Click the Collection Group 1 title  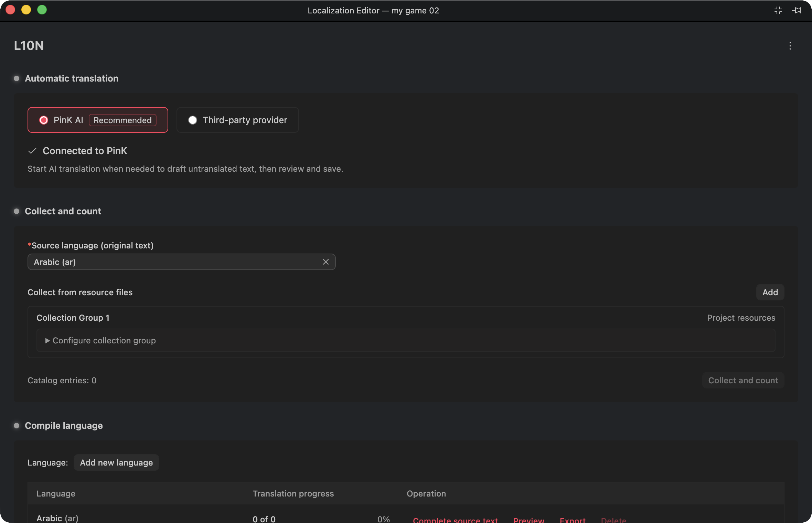pyautogui.click(x=73, y=318)
